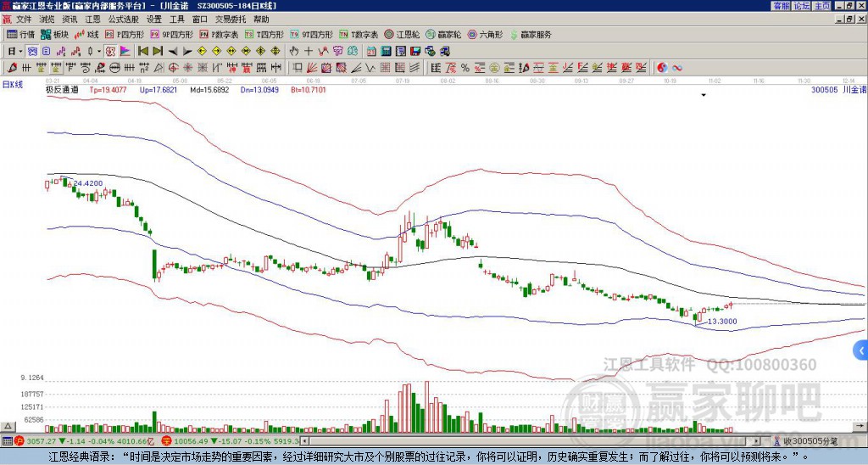
Task: Click the 论坛 link in title bar
Action: pyautogui.click(x=802, y=5)
